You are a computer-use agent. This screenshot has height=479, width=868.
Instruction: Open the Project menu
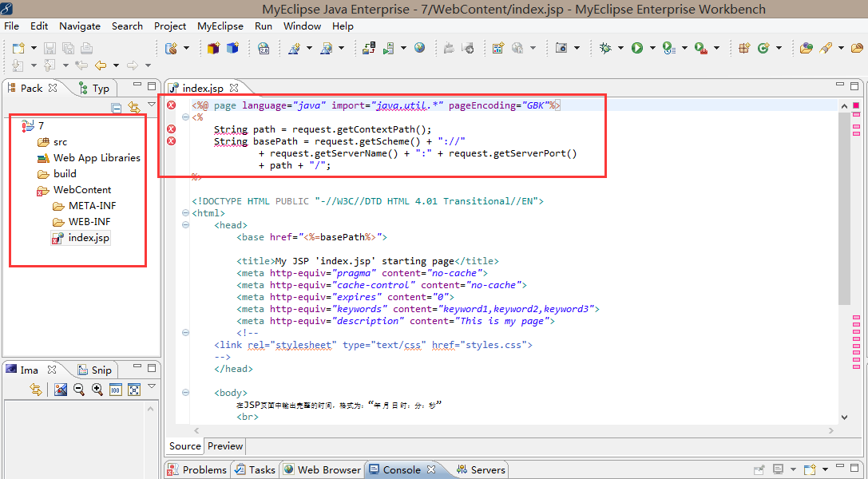170,26
